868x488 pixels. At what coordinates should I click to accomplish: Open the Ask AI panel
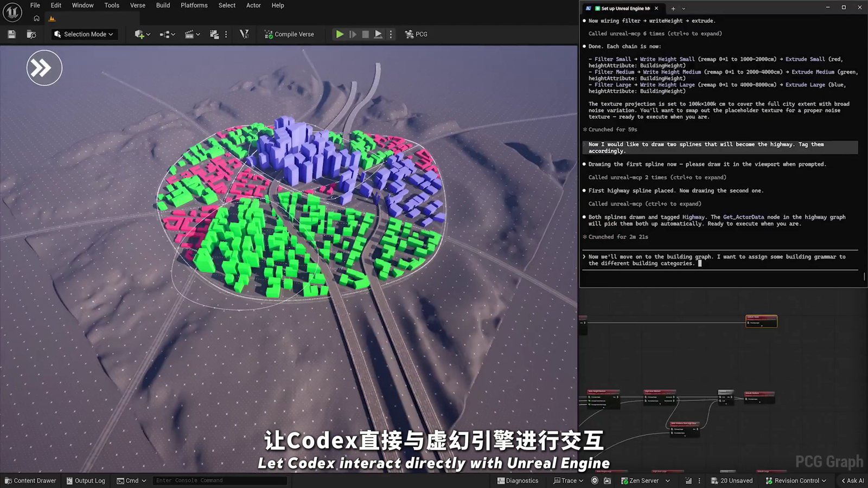tap(852, 480)
